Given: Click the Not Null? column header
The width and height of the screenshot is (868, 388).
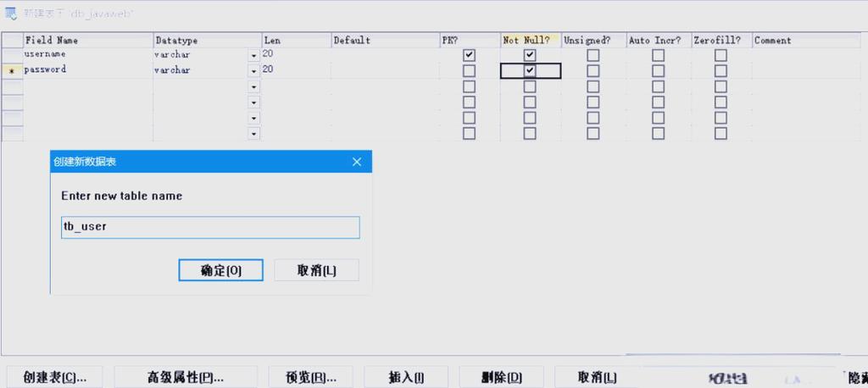Looking at the screenshot, I should click(531, 41).
